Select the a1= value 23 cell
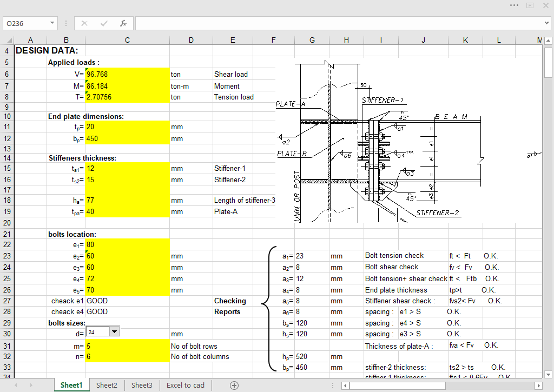Viewport: 554px width, 392px height. point(312,256)
